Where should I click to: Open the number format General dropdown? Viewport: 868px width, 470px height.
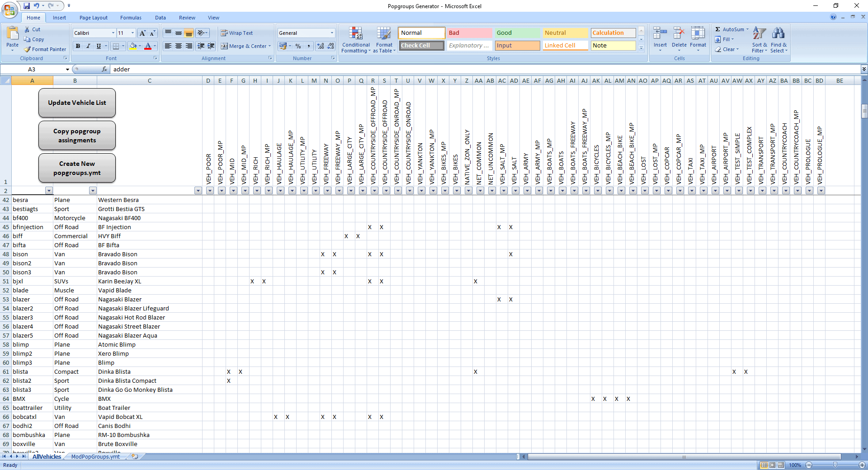pyautogui.click(x=332, y=33)
